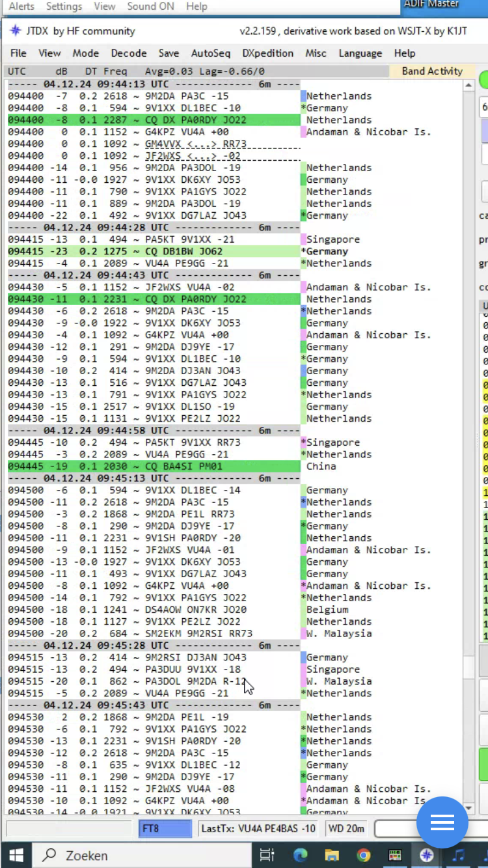Click the JTDX star taskbar icon

(x=427, y=855)
